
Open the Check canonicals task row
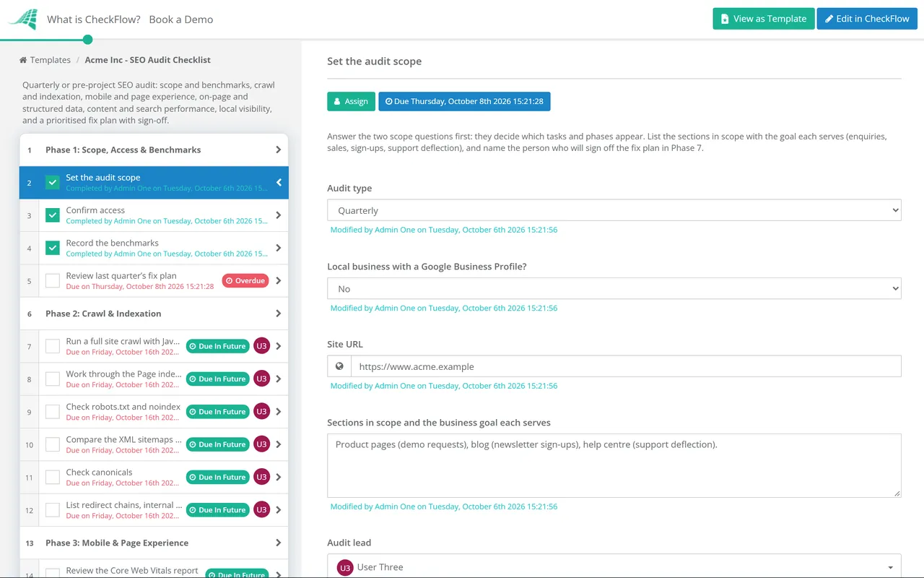pos(154,477)
